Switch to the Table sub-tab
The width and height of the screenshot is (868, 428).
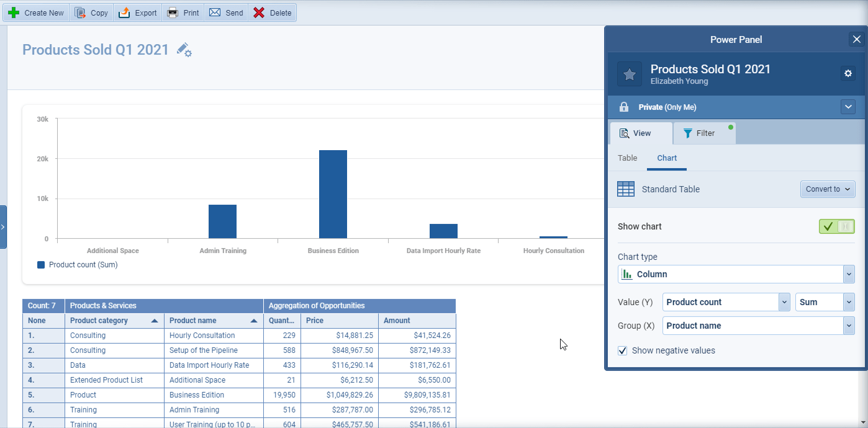point(627,158)
